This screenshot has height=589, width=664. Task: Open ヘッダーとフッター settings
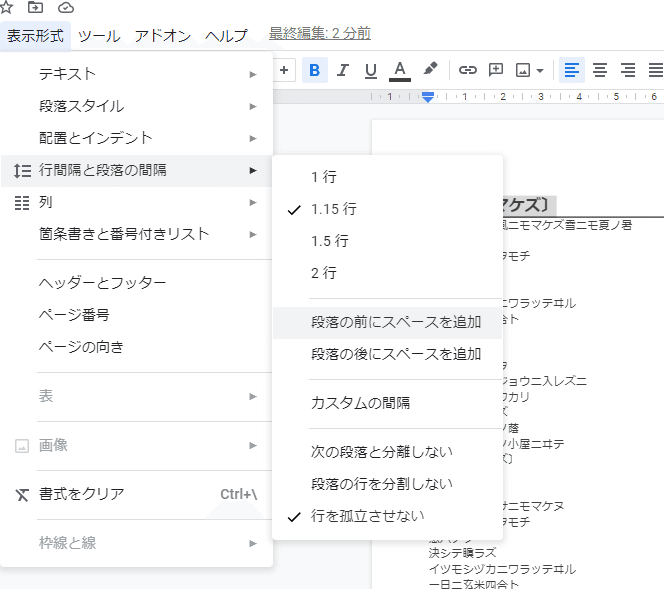137,283
